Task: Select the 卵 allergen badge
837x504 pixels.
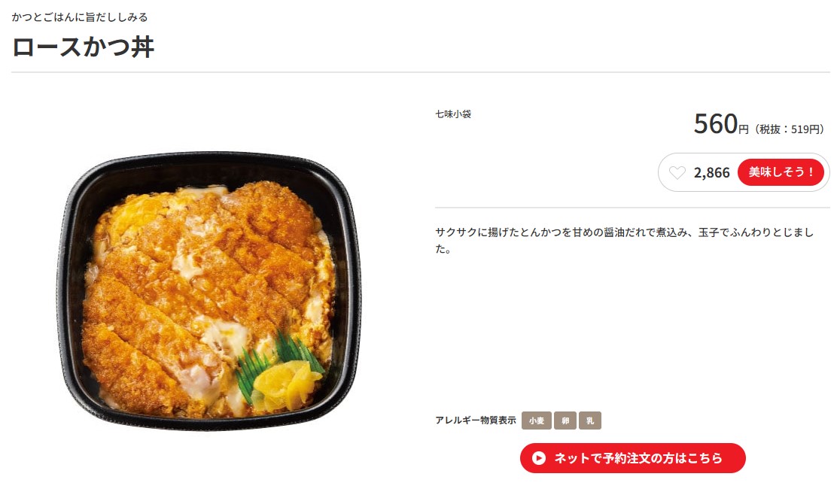Action: click(565, 421)
